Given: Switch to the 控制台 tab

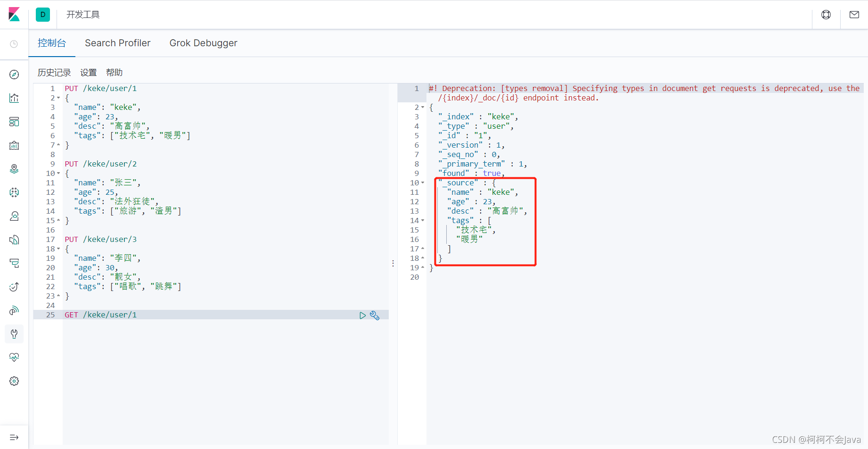Looking at the screenshot, I should tap(52, 43).
